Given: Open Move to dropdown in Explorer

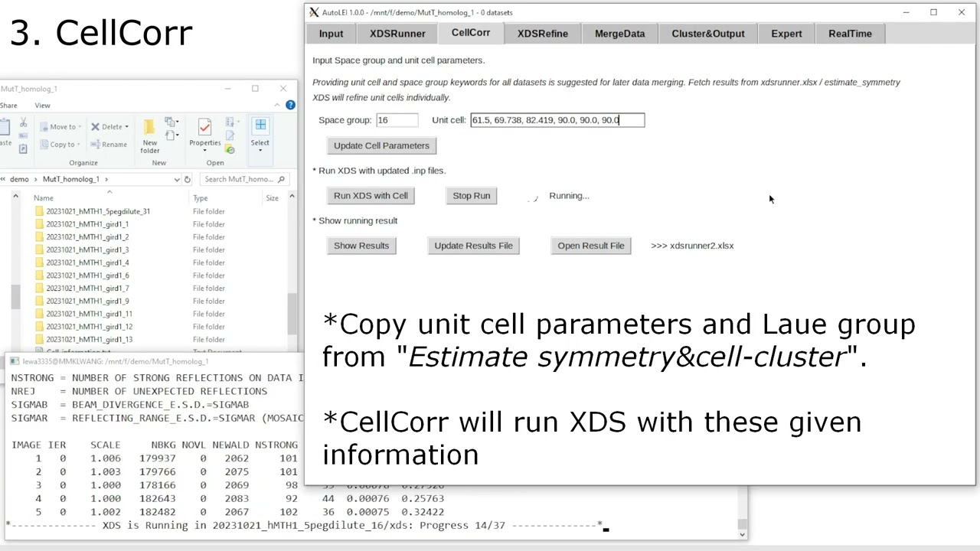Looking at the screenshot, I should 61,127.
